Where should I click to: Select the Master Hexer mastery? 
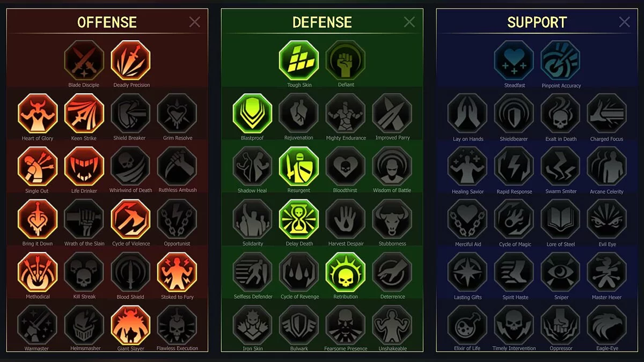[x=607, y=272]
